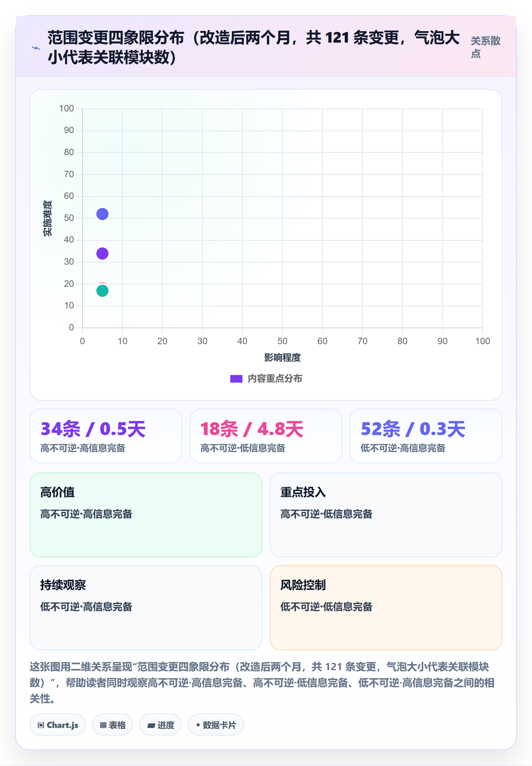Open the 重点投入 quadrant card
This screenshot has width=532, height=766.
(x=386, y=515)
